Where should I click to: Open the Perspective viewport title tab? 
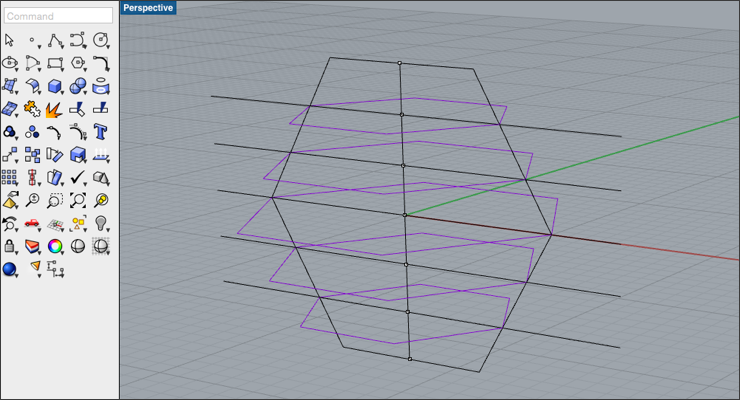click(148, 8)
